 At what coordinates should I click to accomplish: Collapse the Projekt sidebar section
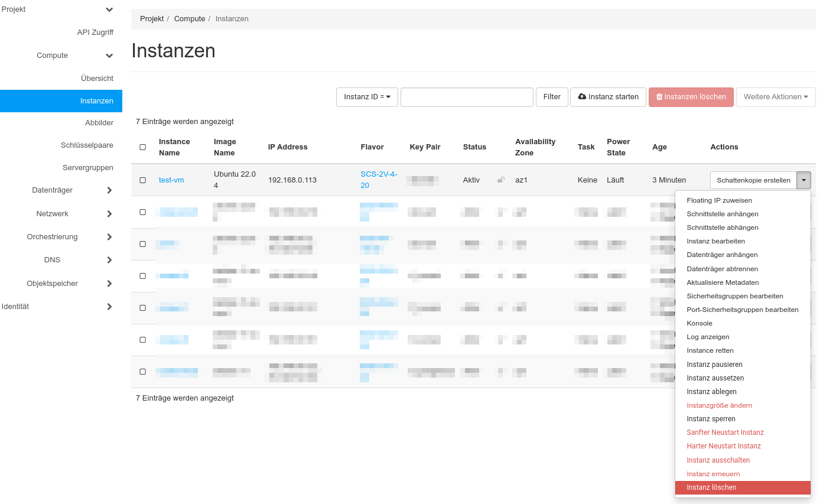[x=109, y=9]
